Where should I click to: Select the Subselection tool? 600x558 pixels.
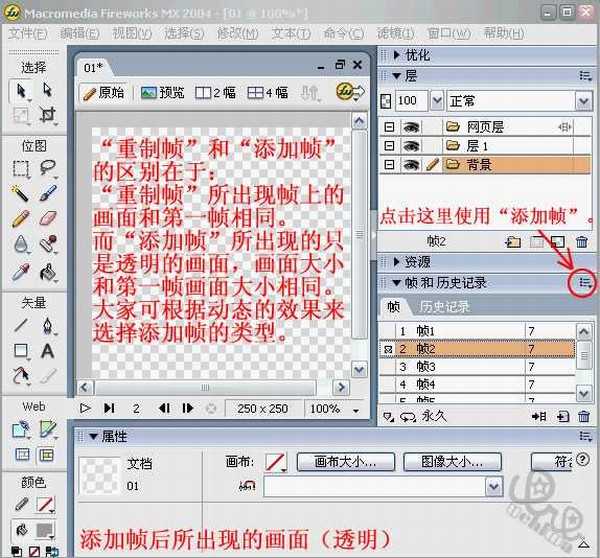pyautogui.click(x=47, y=90)
